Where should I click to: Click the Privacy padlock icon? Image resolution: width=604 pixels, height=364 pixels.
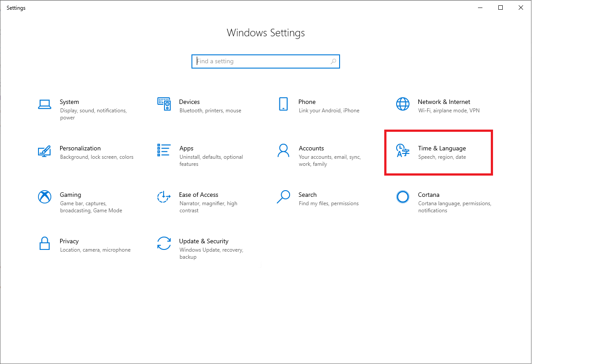click(44, 243)
